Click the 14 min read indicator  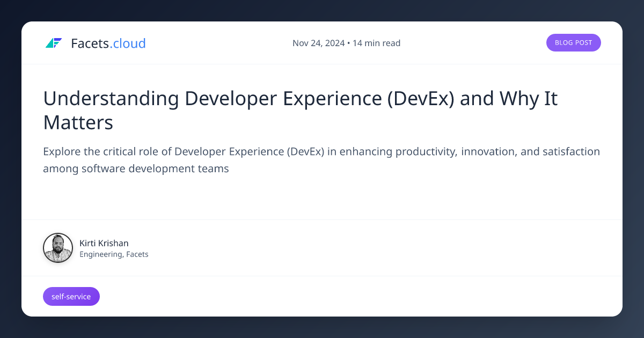(377, 43)
